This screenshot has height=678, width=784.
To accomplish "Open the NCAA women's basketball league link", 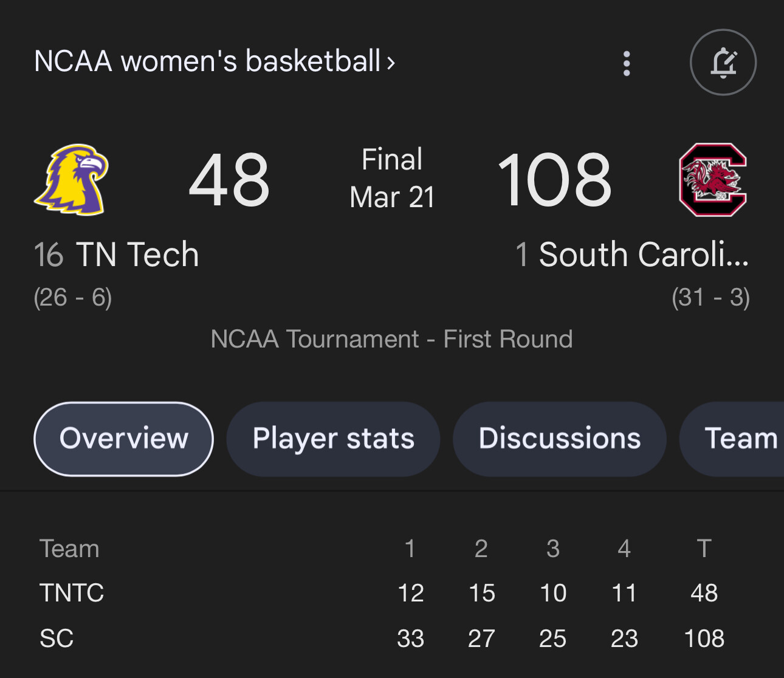I will pos(207,62).
